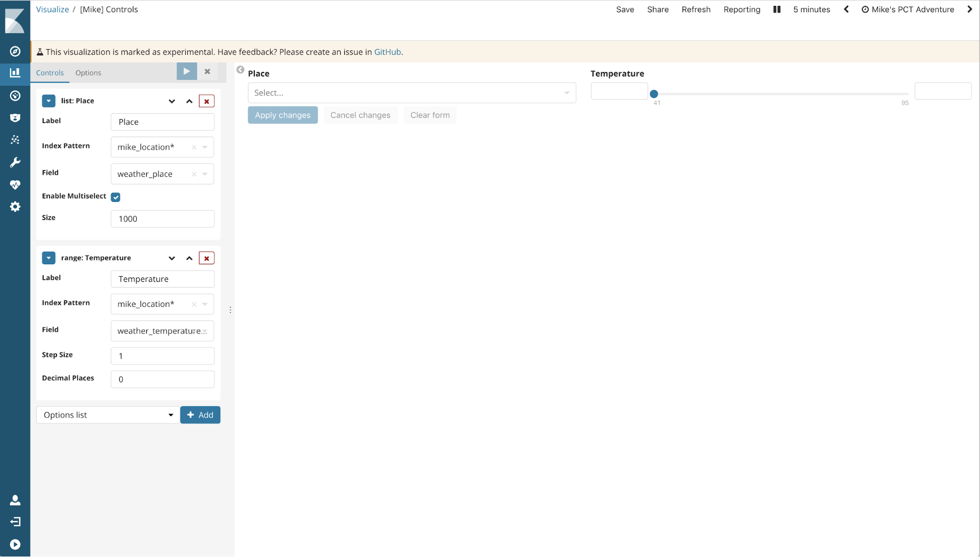Click the Add new control button

(x=200, y=414)
